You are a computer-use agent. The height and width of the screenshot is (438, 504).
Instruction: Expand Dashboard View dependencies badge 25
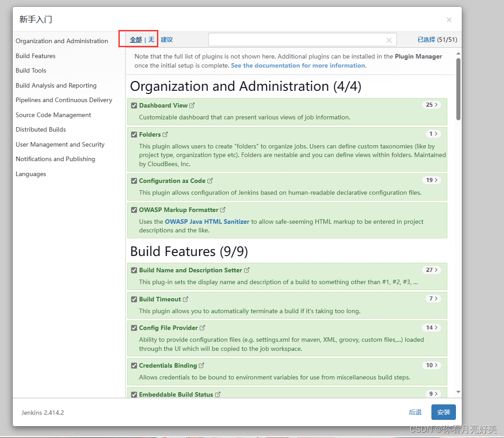pyautogui.click(x=432, y=105)
